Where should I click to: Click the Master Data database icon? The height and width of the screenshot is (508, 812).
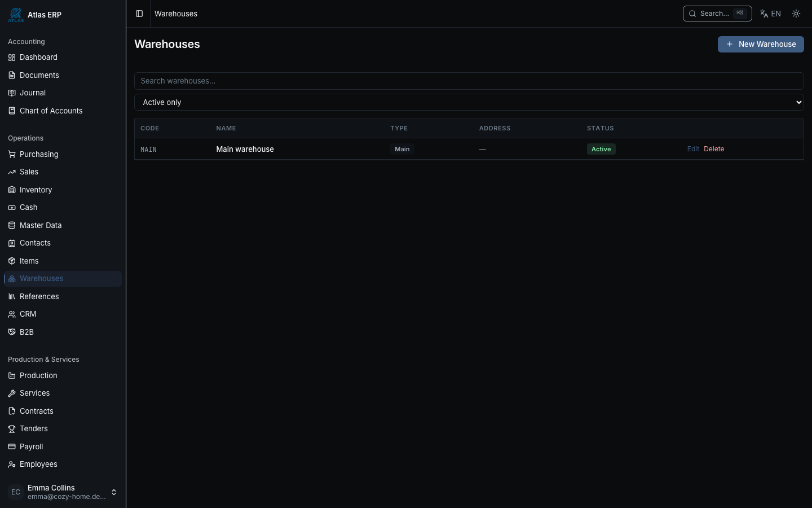click(x=12, y=225)
